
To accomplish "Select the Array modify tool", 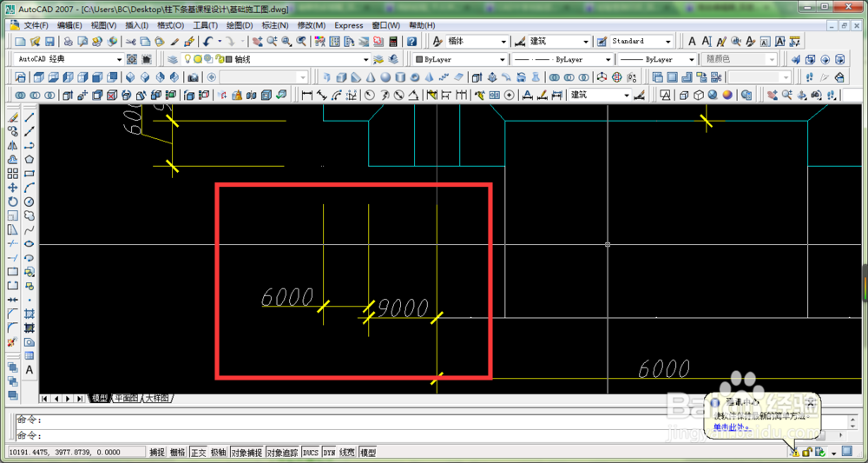I will pyautogui.click(x=13, y=174).
